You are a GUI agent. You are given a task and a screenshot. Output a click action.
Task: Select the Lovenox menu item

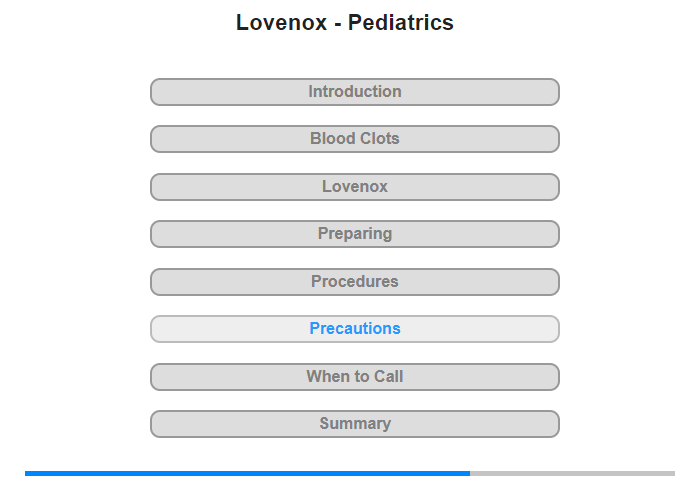pyautogui.click(x=354, y=187)
